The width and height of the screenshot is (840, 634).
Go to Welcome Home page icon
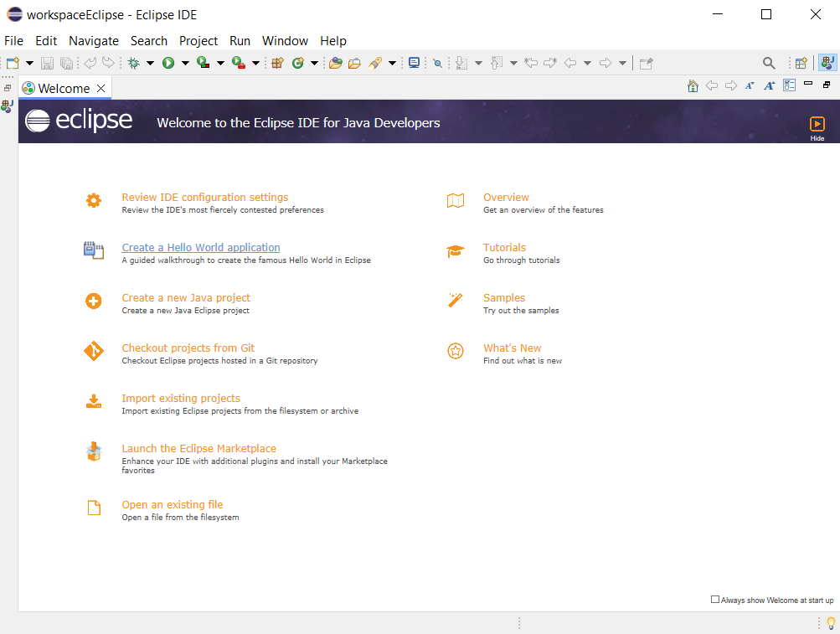tap(693, 85)
